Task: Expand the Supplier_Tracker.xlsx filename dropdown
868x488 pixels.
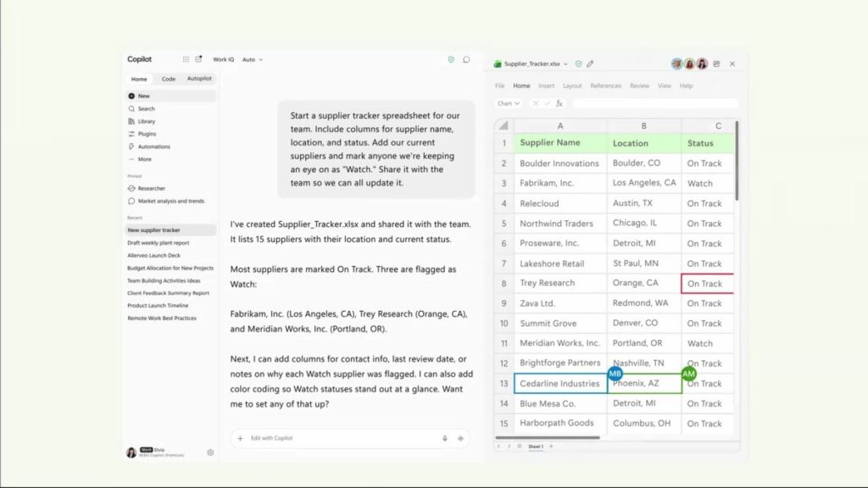Action: point(565,64)
